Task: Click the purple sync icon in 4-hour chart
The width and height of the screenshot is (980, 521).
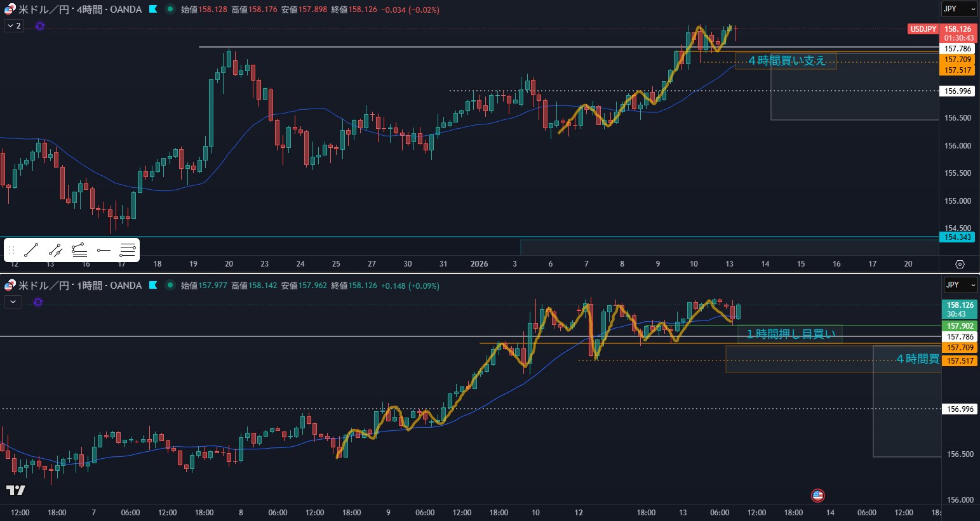Action: [40, 26]
